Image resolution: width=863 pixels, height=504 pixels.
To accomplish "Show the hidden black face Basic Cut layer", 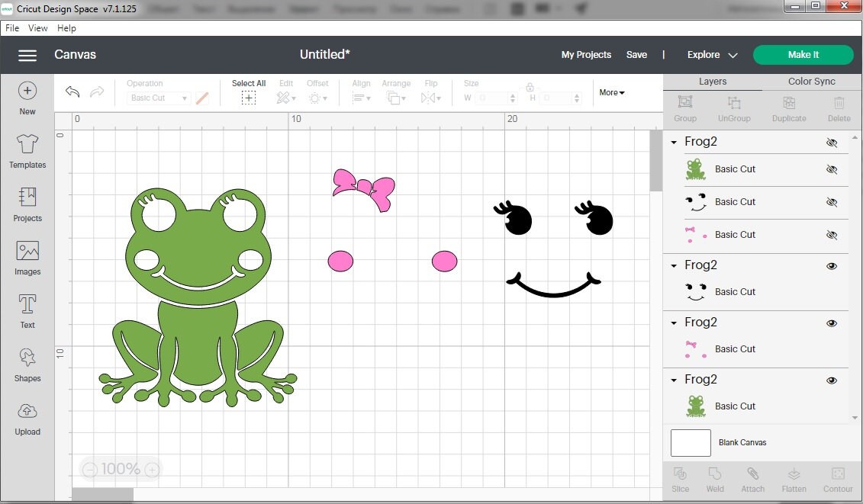I will [x=832, y=202].
